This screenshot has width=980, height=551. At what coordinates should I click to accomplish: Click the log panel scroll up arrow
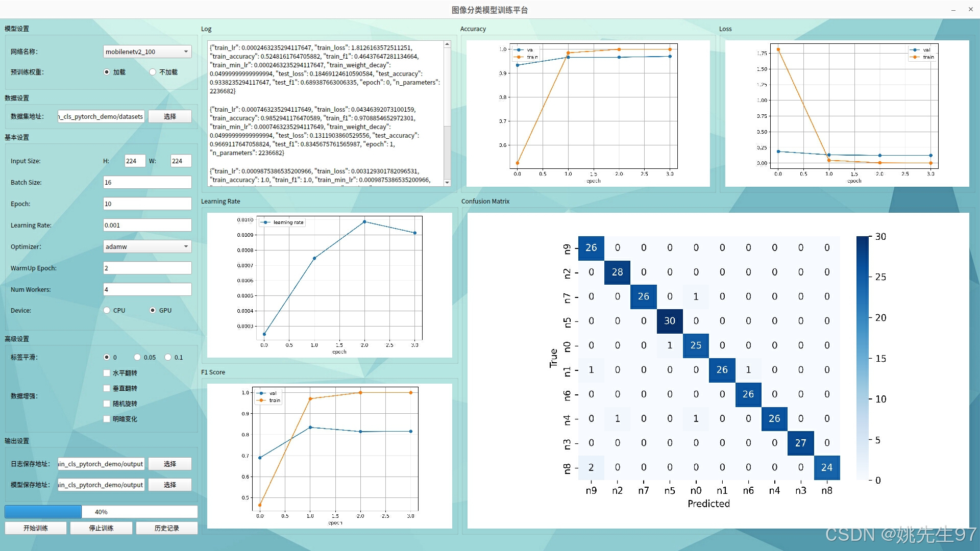click(x=447, y=45)
